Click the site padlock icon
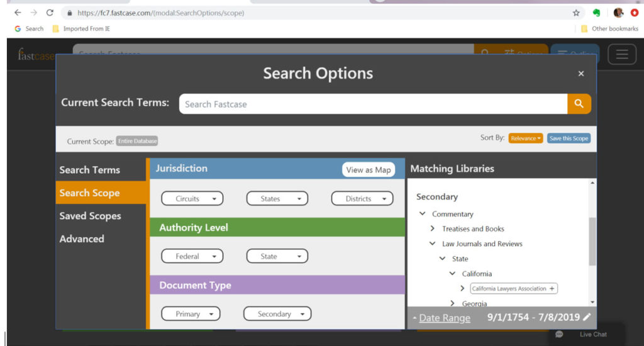This screenshot has width=644, height=346. (70, 13)
